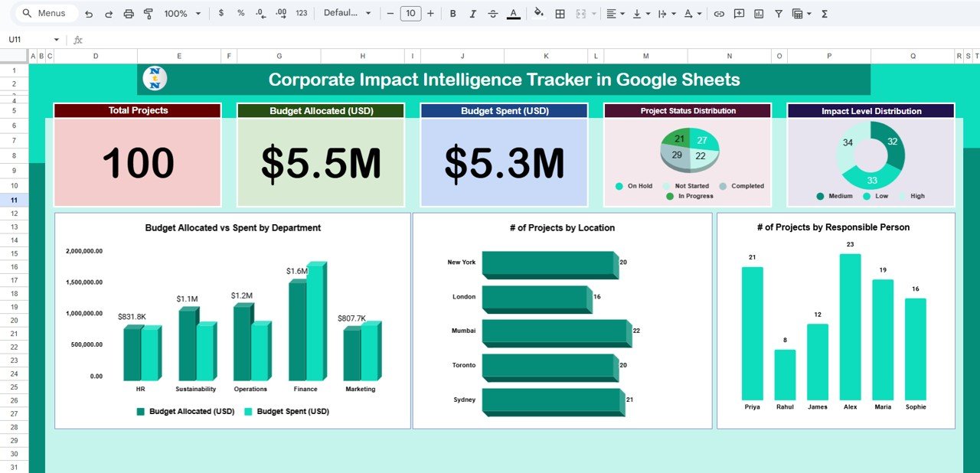Open the Menus search box
This screenshot has height=473, width=980.
click(x=46, y=14)
